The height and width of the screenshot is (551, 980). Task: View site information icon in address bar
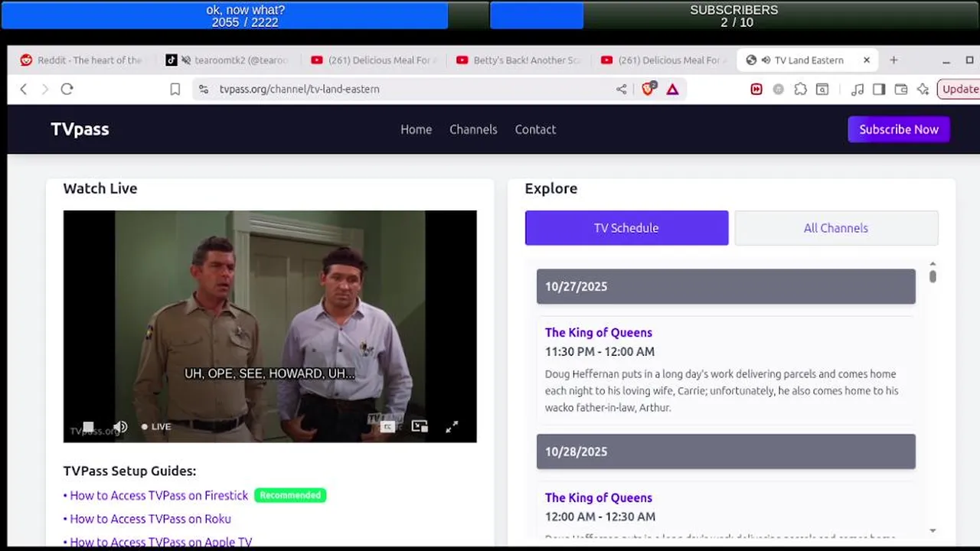(203, 90)
